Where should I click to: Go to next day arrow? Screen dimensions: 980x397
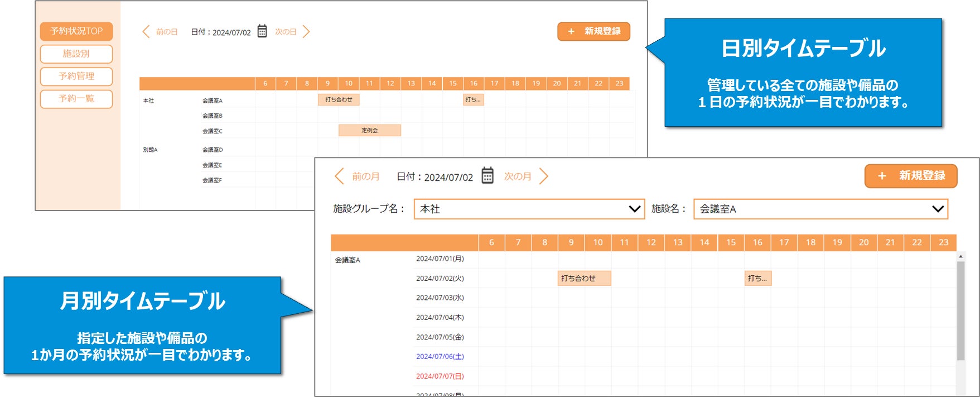pyautogui.click(x=306, y=31)
